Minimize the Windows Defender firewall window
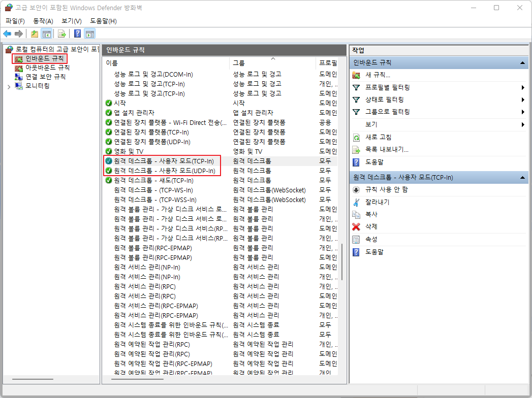 (x=474, y=8)
